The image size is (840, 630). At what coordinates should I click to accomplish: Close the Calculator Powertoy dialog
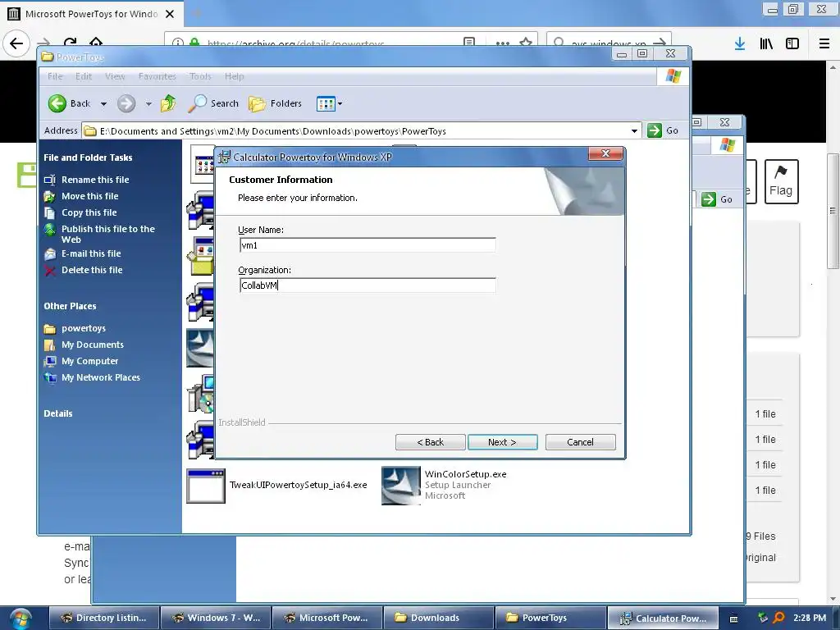[606, 153]
